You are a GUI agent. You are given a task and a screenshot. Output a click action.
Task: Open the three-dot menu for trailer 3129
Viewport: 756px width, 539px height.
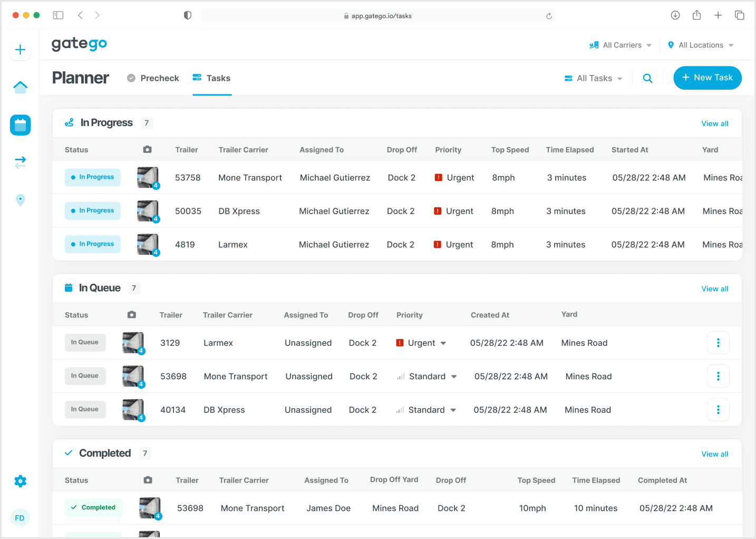coord(718,343)
